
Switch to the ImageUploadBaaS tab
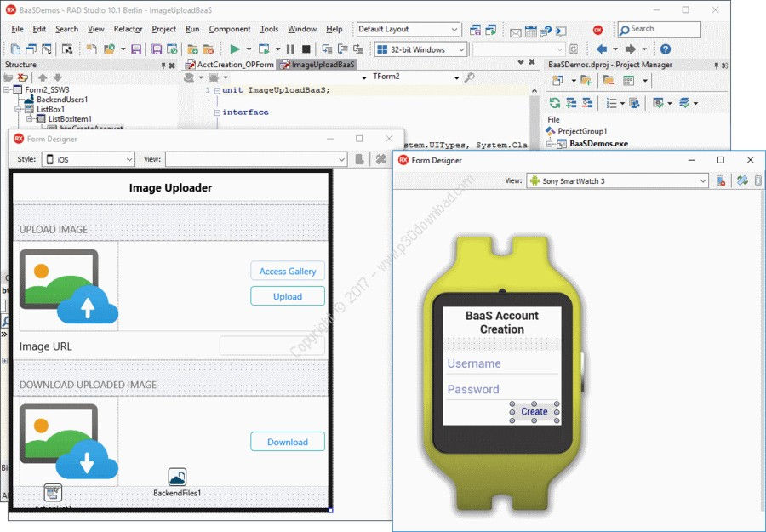317,65
